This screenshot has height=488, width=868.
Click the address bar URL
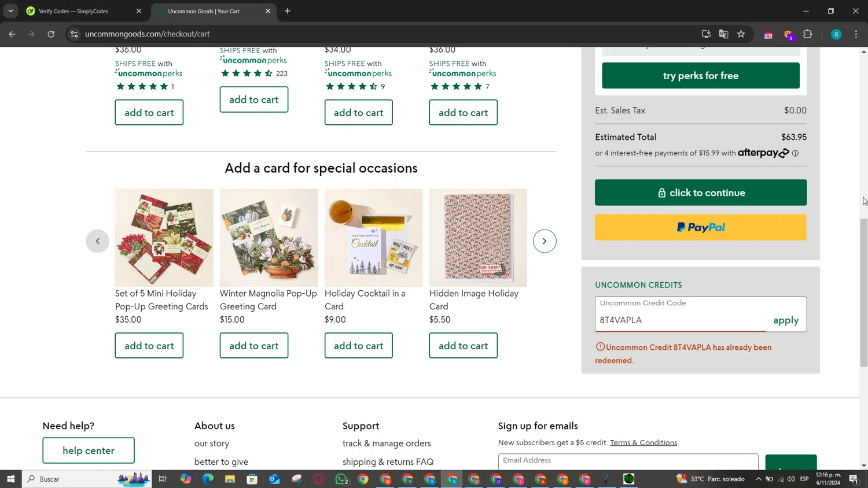coord(148,34)
